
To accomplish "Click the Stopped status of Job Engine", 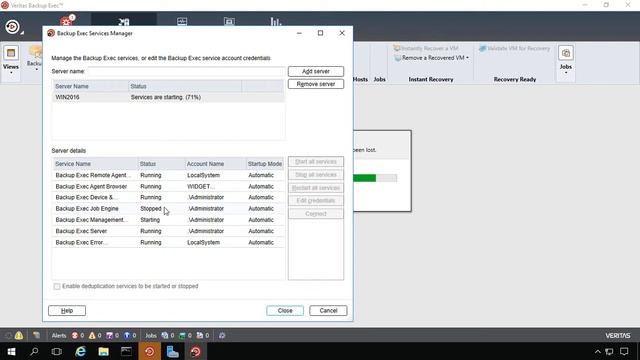I will point(151,209).
